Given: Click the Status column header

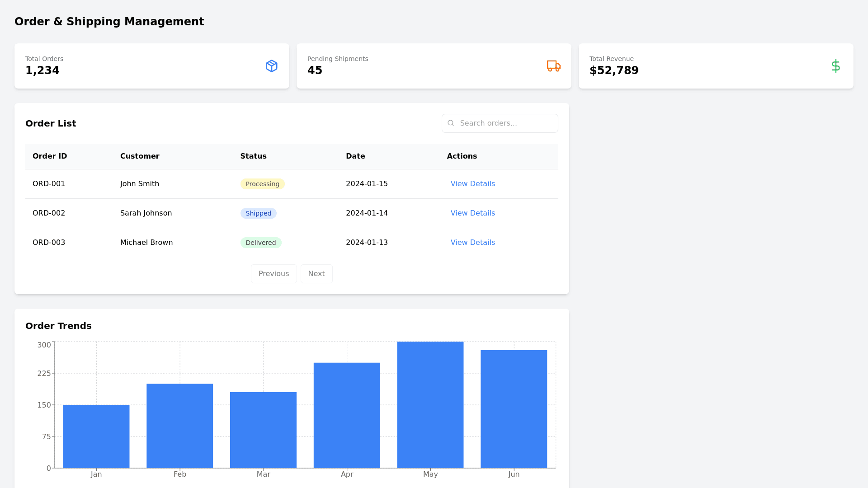Looking at the screenshot, I should pyautogui.click(x=253, y=156).
